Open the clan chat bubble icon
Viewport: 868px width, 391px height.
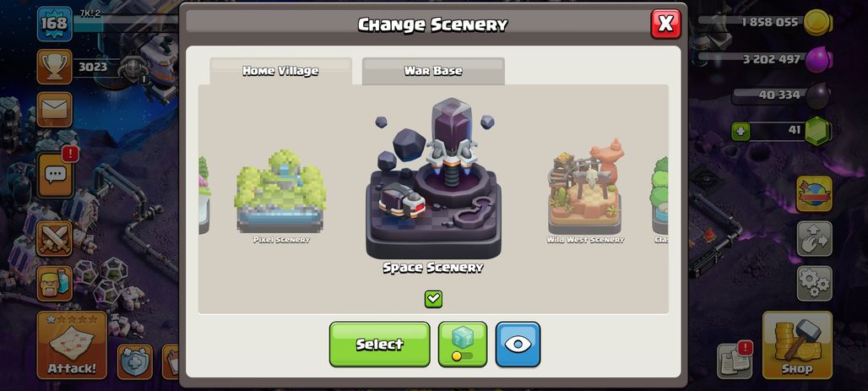tap(55, 176)
